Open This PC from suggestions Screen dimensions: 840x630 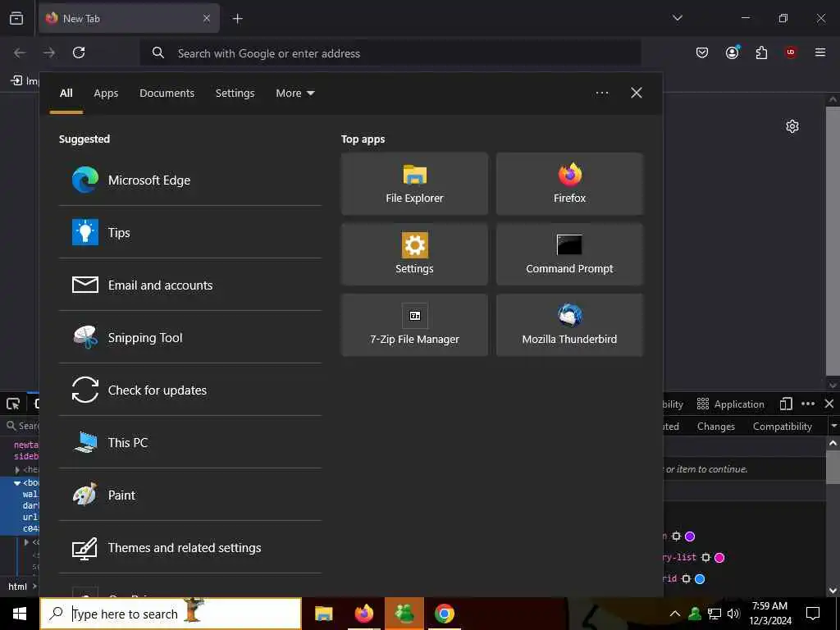pos(189,442)
